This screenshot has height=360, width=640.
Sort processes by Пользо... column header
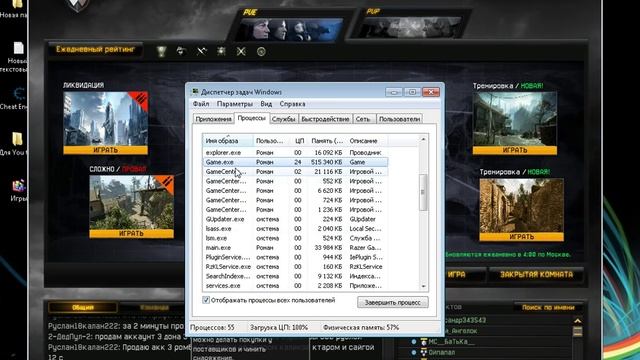[272, 141]
